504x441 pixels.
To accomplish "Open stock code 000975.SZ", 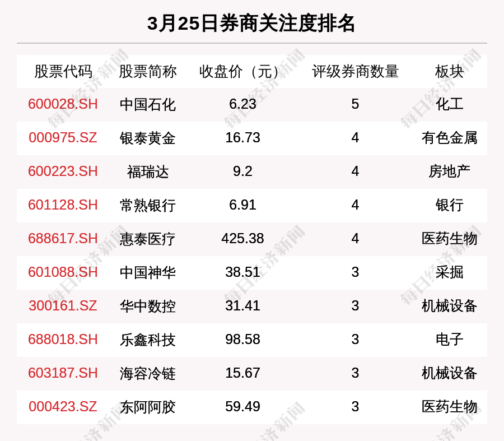I will [x=63, y=138].
